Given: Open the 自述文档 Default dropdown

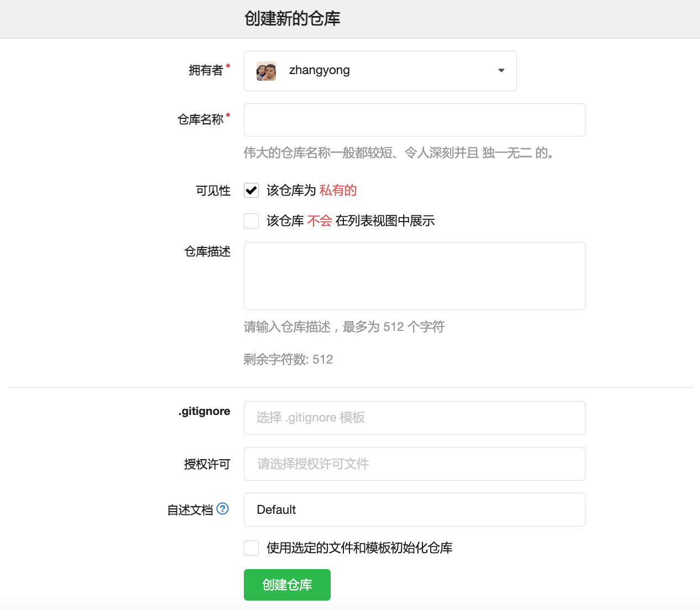Looking at the screenshot, I should coord(414,510).
